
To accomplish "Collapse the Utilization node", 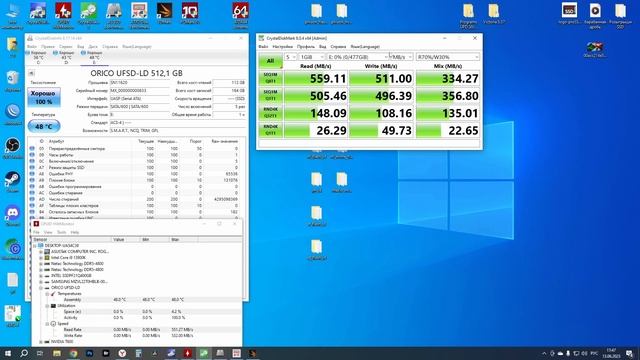I will click(x=47, y=306).
